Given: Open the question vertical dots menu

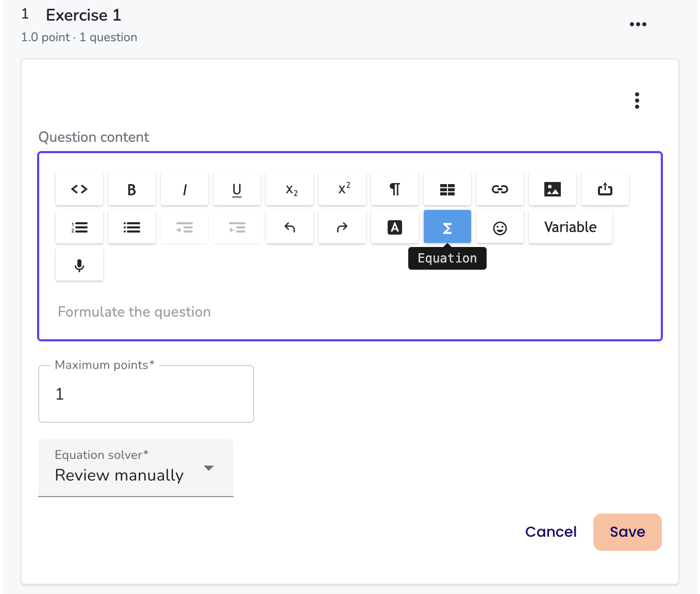Looking at the screenshot, I should tap(637, 101).
